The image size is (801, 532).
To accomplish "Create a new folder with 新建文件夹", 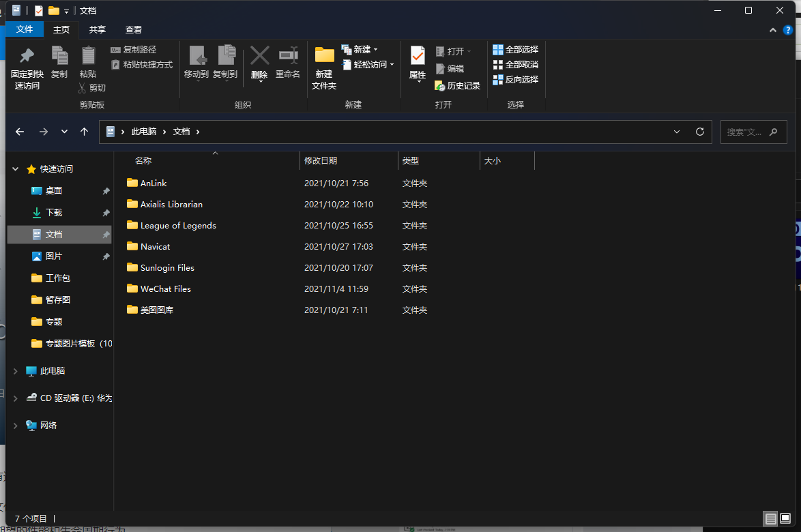I will pyautogui.click(x=324, y=68).
